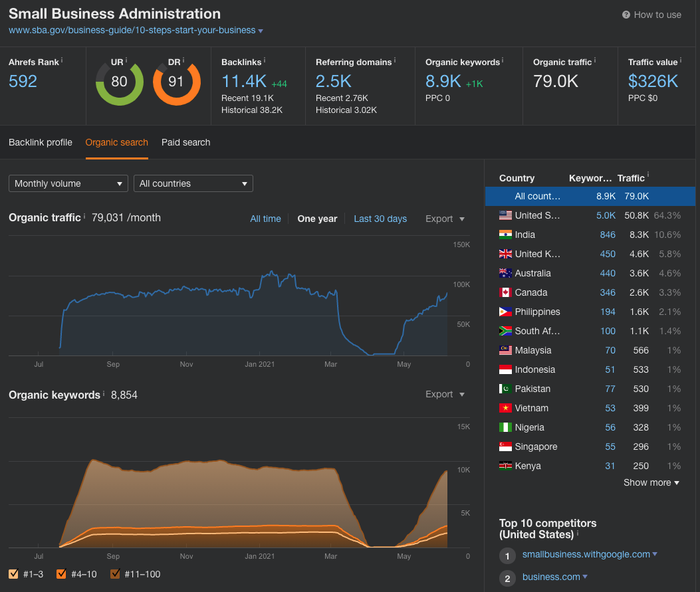Toggle the #4–10 positions checkbox
Viewport: 700px width, 592px height.
[62, 574]
